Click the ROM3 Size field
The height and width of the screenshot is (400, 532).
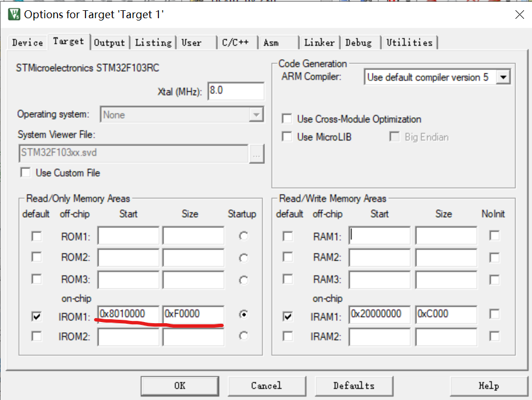[193, 280]
